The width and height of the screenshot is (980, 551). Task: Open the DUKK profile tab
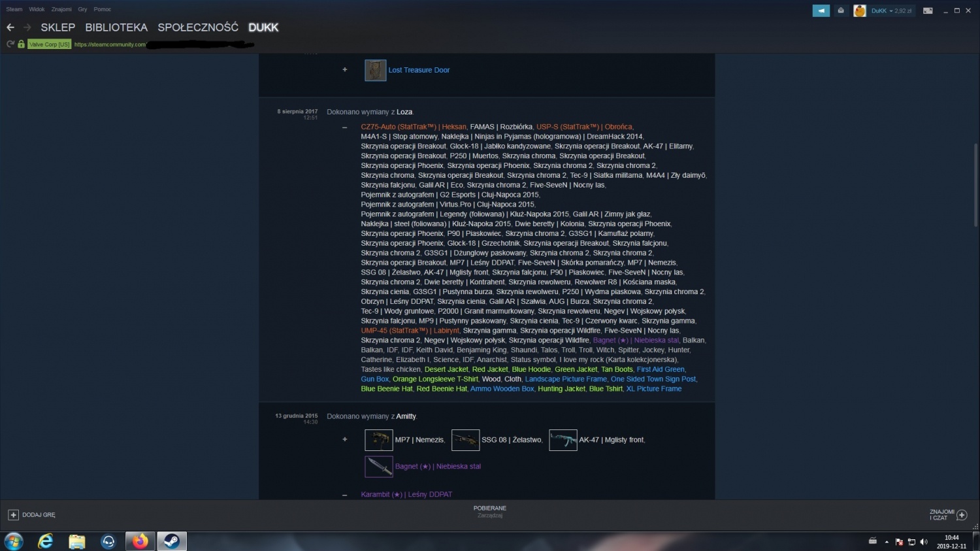[x=263, y=27]
